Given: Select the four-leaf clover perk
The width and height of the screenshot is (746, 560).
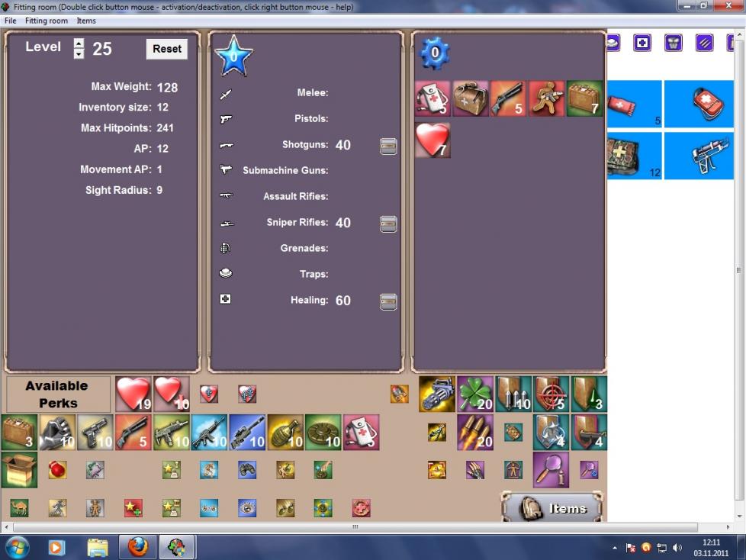Looking at the screenshot, I should tap(474, 394).
